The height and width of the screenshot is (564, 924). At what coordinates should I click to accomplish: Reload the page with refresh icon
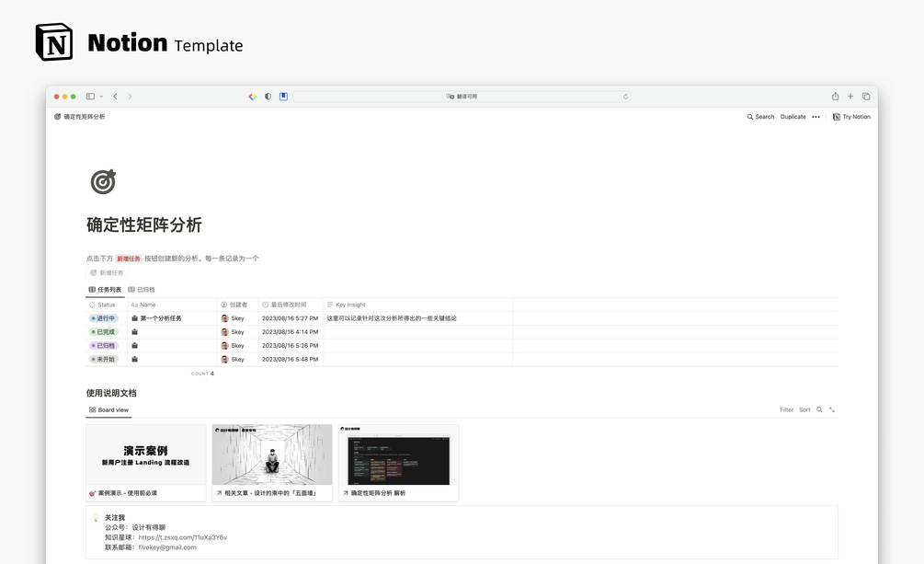(x=625, y=97)
